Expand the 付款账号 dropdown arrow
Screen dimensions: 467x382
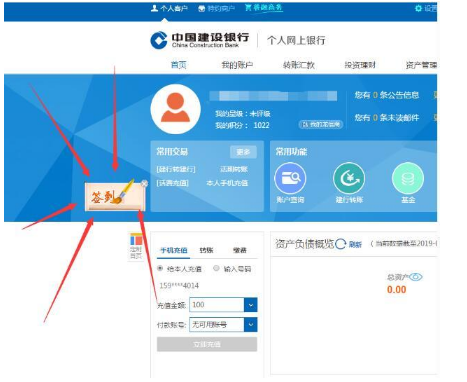tap(251, 324)
